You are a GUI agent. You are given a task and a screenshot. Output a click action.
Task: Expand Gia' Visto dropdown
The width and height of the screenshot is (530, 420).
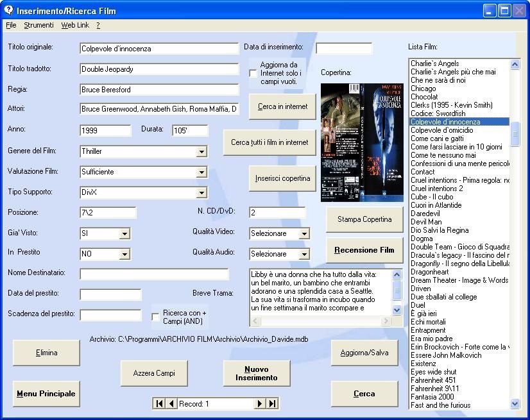(124, 233)
